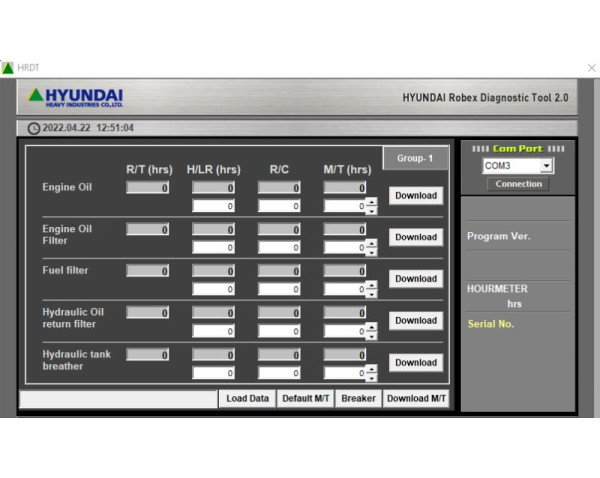The image size is (600, 478).
Task: Click Download for Fuel filter
Action: [x=415, y=279]
